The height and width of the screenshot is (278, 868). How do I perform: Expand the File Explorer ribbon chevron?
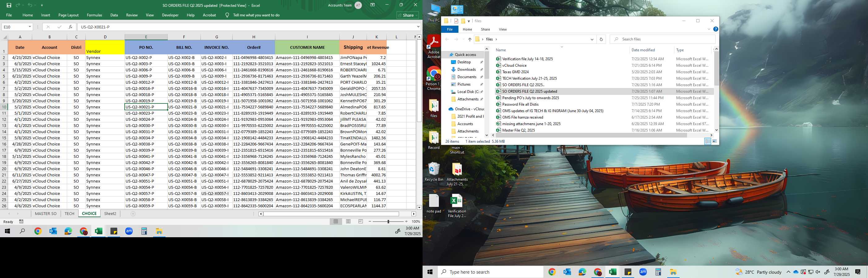709,29
